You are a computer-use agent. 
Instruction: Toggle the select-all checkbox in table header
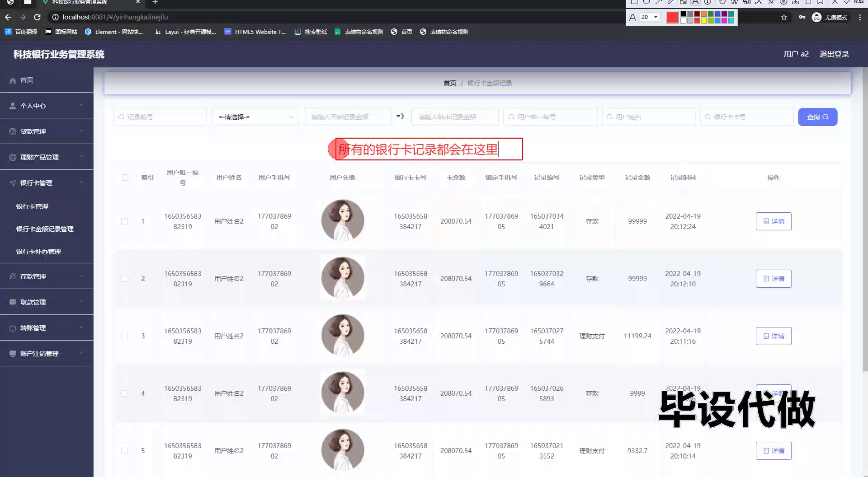click(x=125, y=178)
